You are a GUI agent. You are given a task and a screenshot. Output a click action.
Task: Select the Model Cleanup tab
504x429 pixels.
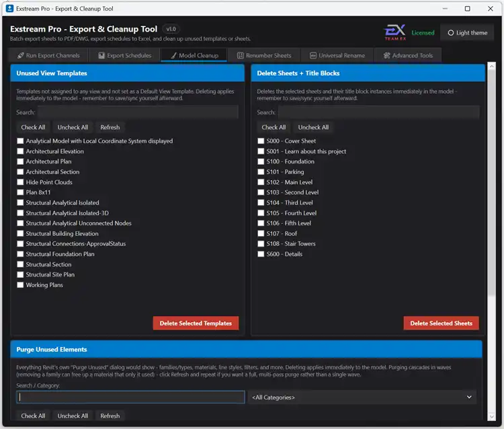(194, 55)
